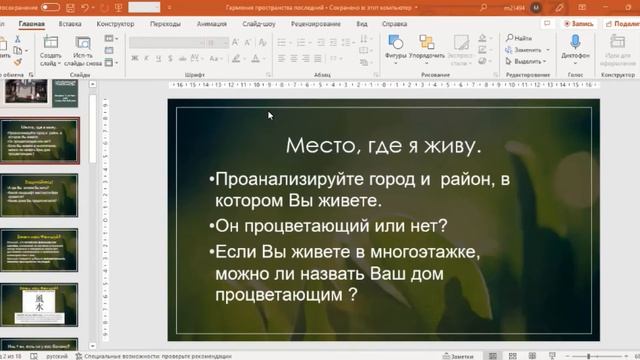Click Заменить replace button
This screenshot has height=360, width=640.
pos(524,50)
